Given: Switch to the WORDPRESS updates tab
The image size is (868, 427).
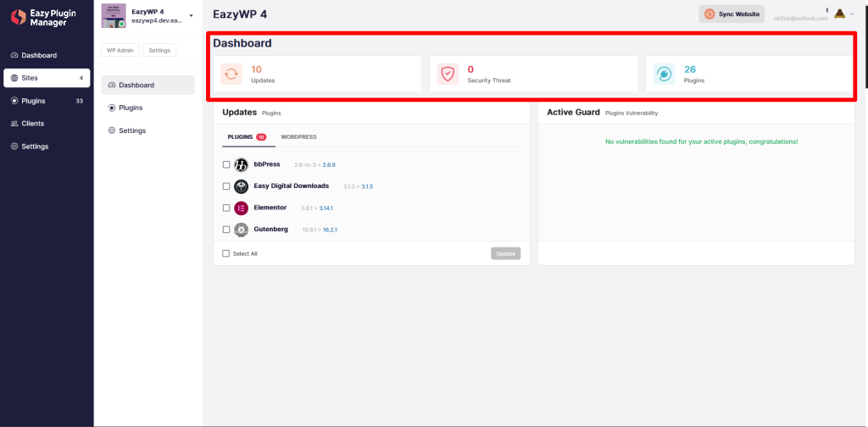Looking at the screenshot, I should [x=299, y=137].
